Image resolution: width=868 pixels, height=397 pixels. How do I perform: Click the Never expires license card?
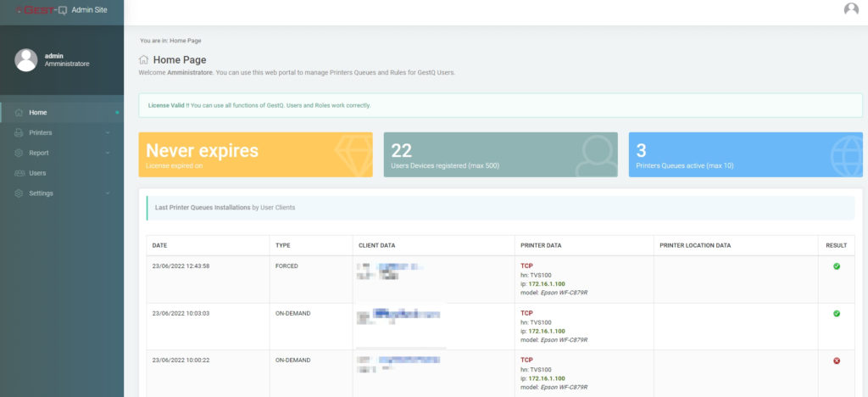255,154
